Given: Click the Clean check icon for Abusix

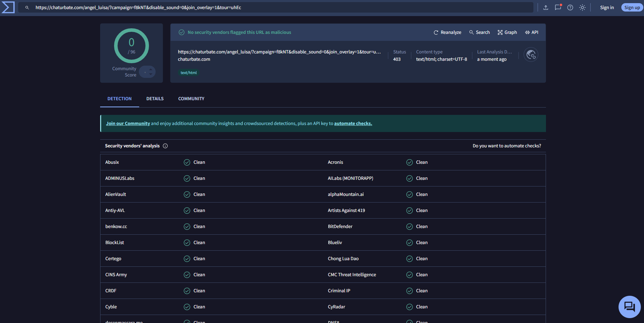Looking at the screenshot, I should point(187,162).
